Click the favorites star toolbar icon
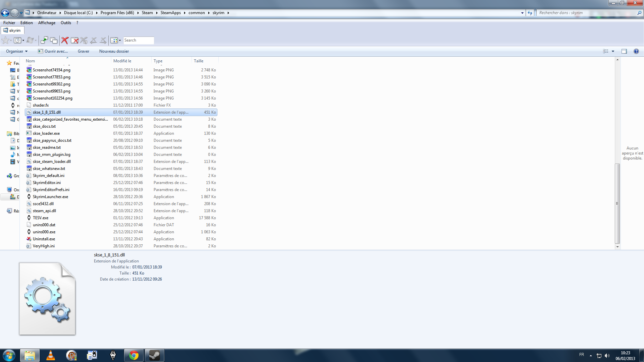 pyautogui.click(x=5, y=40)
